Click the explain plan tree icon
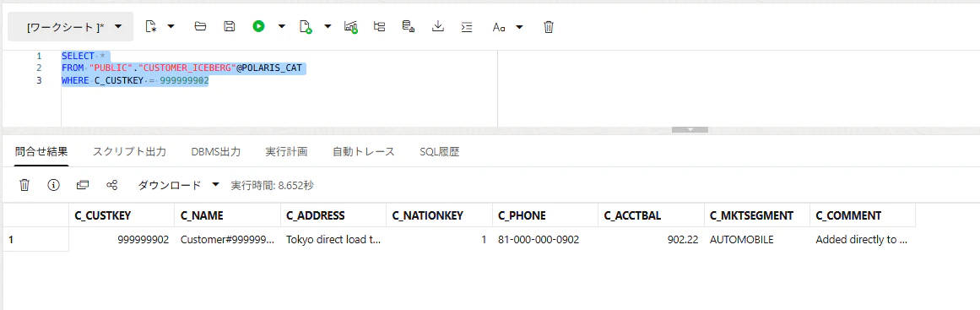 (379, 26)
